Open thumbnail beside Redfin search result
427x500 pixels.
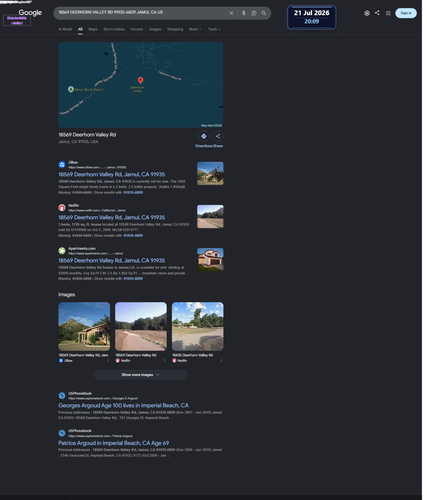pyautogui.click(x=210, y=216)
